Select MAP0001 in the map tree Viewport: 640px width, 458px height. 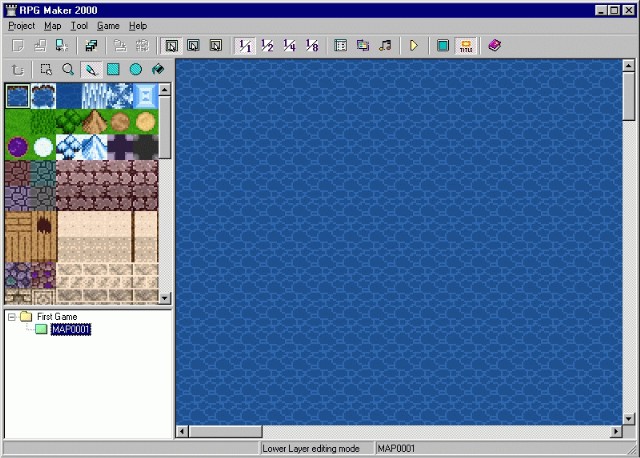point(71,329)
